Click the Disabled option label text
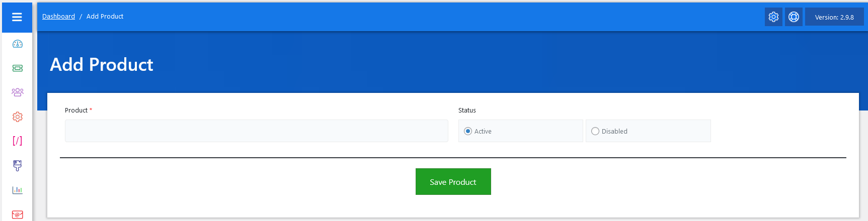 [614, 131]
